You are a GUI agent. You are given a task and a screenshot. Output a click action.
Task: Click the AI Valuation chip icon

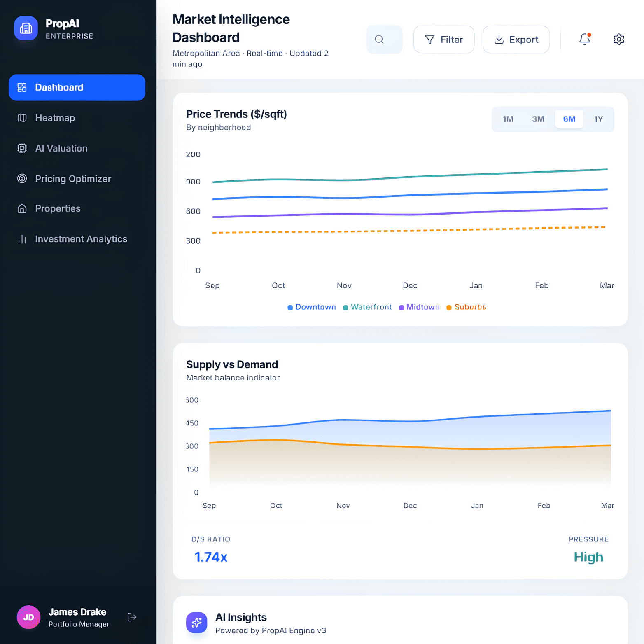pos(22,148)
